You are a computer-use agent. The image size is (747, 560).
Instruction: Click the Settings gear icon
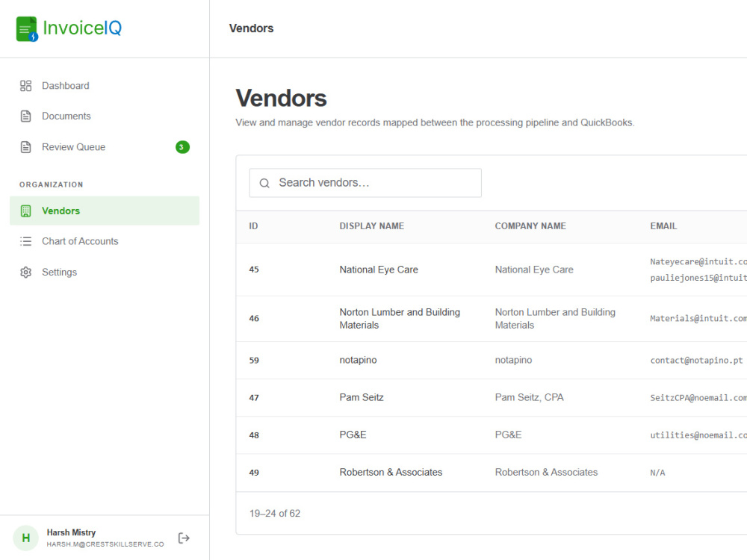point(25,273)
